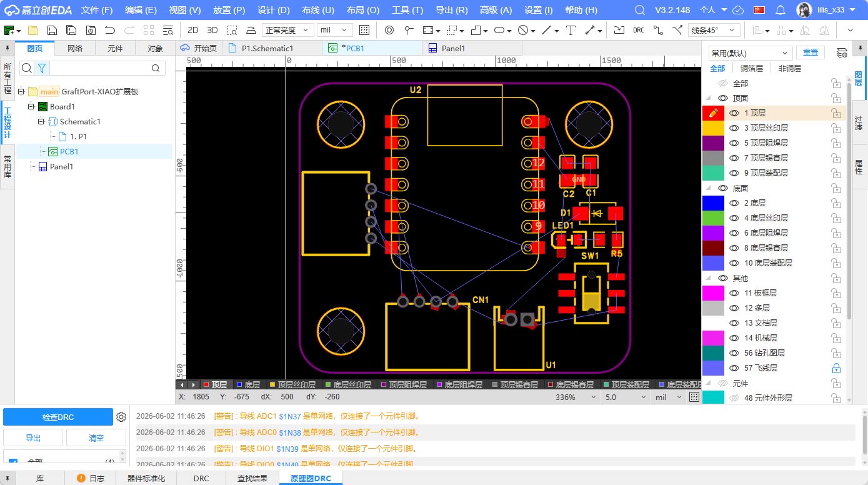Viewport: 868px width, 485px height.
Task: Select the dimension measurement tool
Action: 590,30
